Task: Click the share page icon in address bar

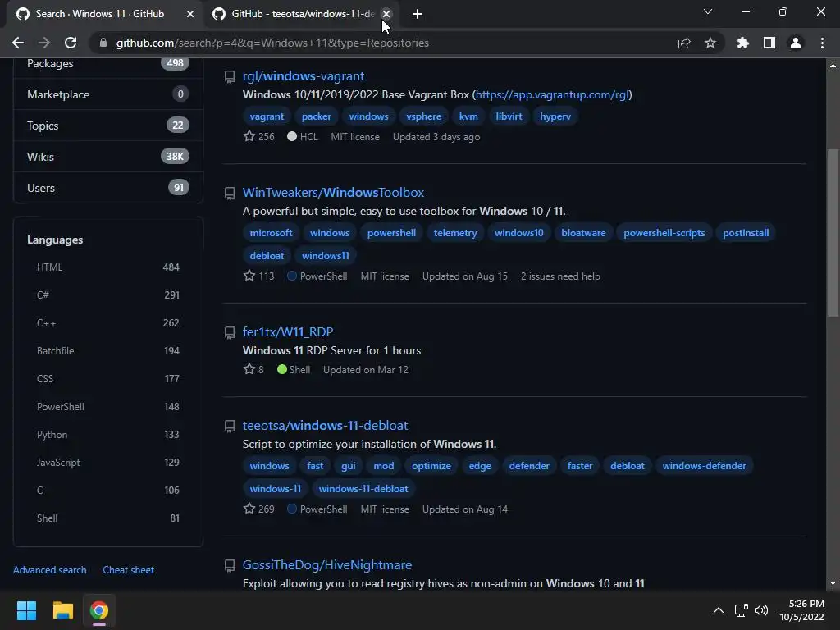Action: (x=684, y=43)
